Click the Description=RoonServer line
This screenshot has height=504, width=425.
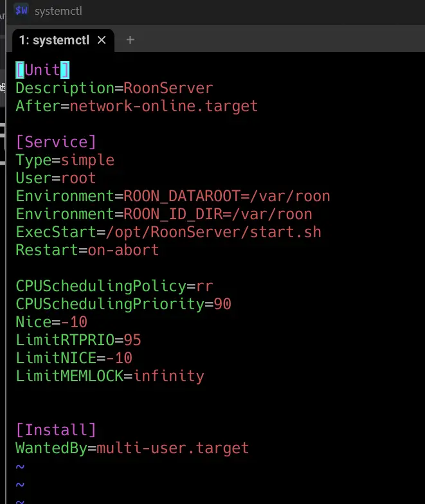(114, 88)
